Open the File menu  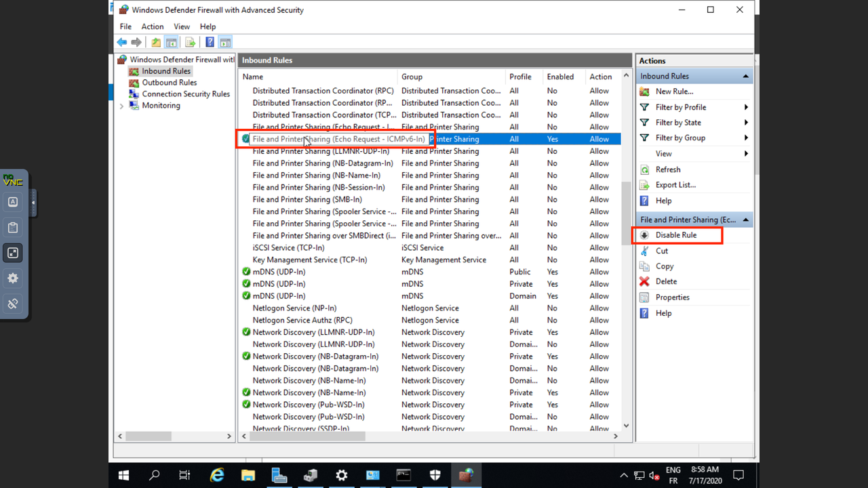point(125,26)
